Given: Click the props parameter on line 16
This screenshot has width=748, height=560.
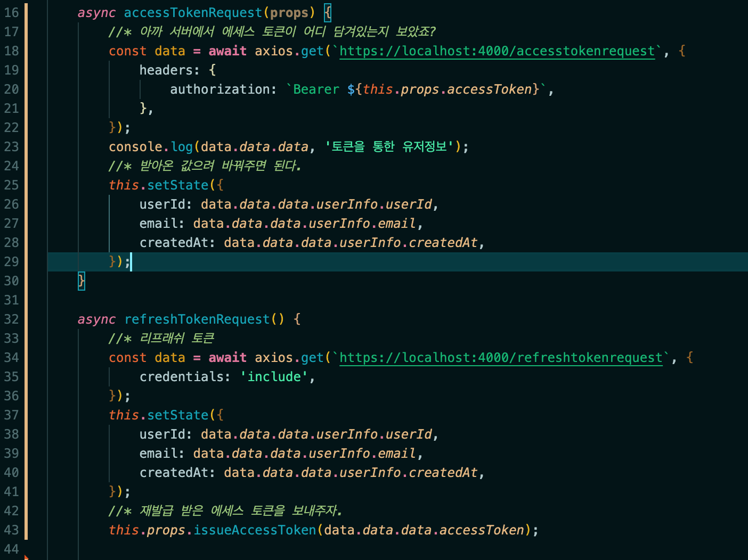Looking at the screenshot, I should pyautogui.click(x=289, y=13).
